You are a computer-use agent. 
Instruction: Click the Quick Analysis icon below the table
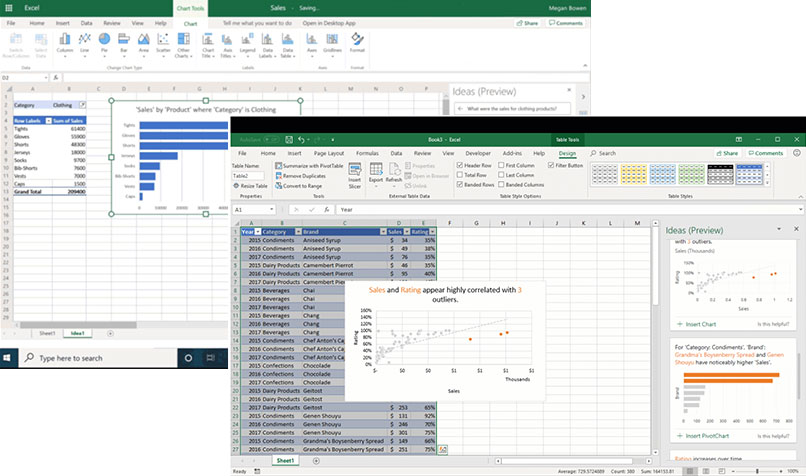[x=443, y=450]
